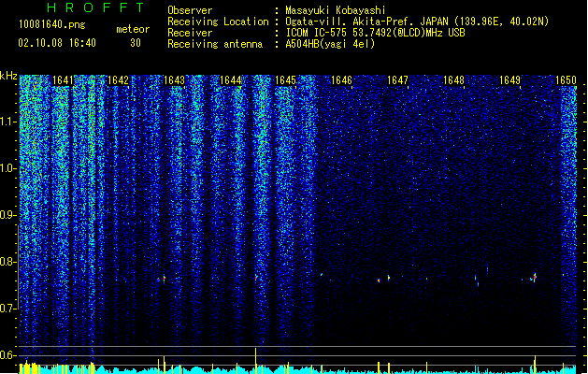Click the Receiving antenna label

coord(215,44)
